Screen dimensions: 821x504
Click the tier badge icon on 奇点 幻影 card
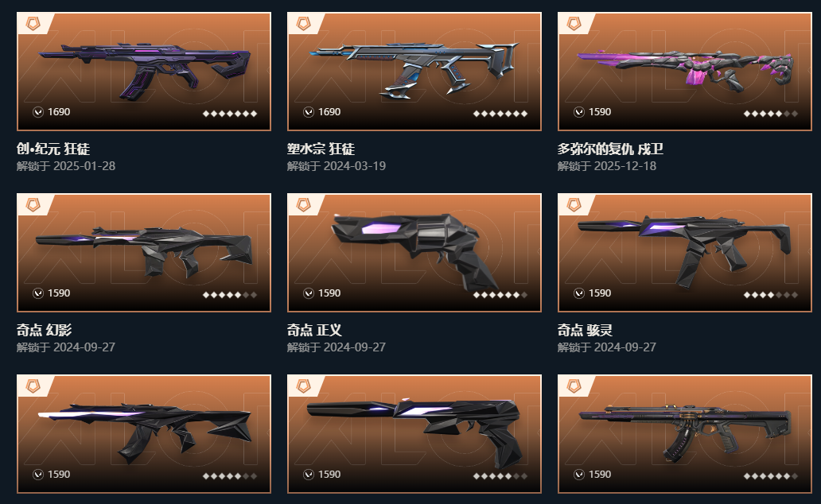pos(33,204)
